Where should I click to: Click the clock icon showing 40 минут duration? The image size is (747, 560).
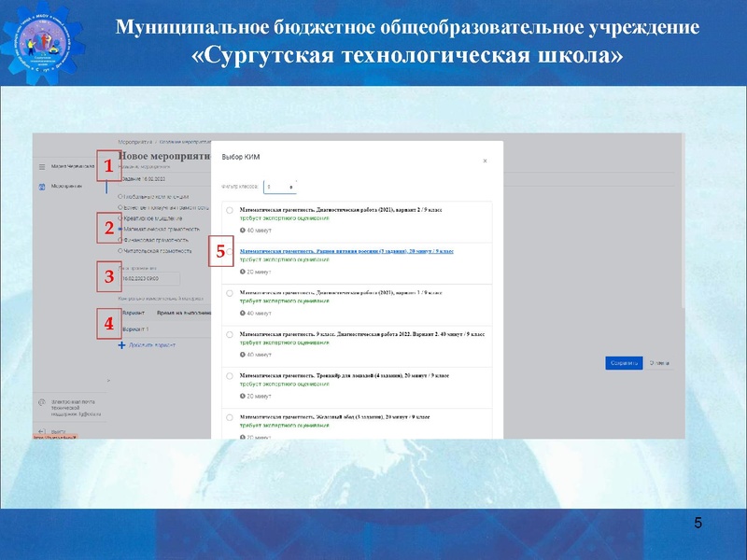tap(243, 230)
